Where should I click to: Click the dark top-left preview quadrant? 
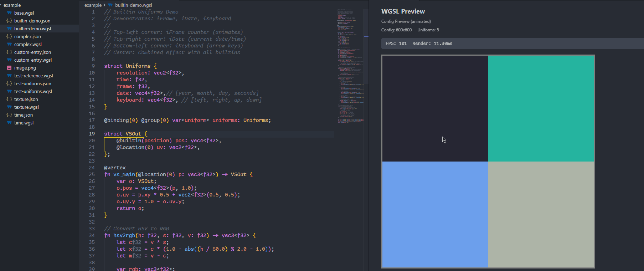435,108
